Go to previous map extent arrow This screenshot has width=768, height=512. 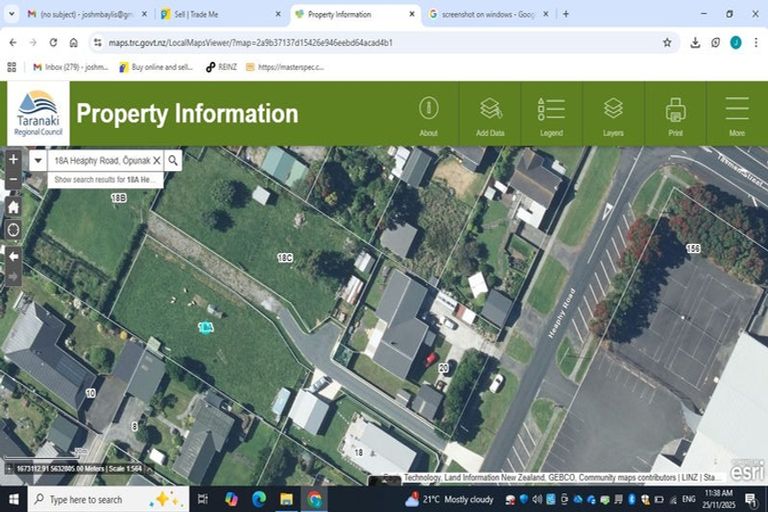click(13, 256)
